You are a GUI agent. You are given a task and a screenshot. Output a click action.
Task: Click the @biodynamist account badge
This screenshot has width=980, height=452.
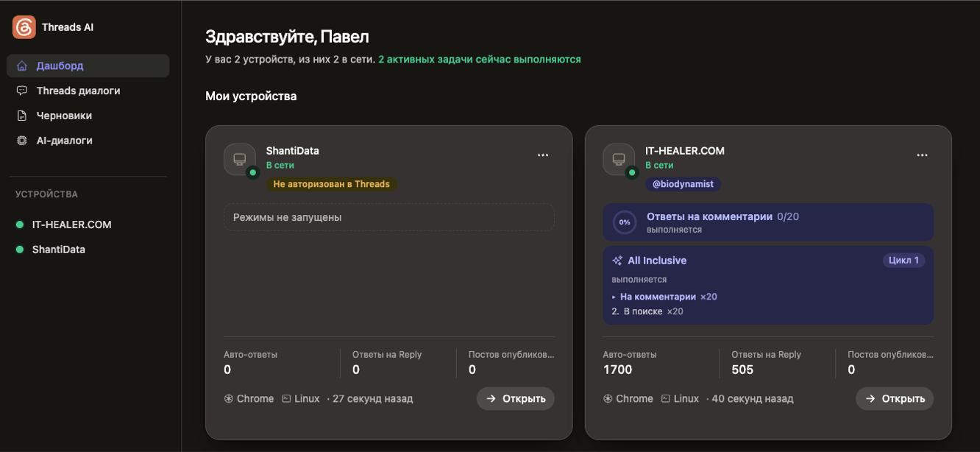[683, 184]
